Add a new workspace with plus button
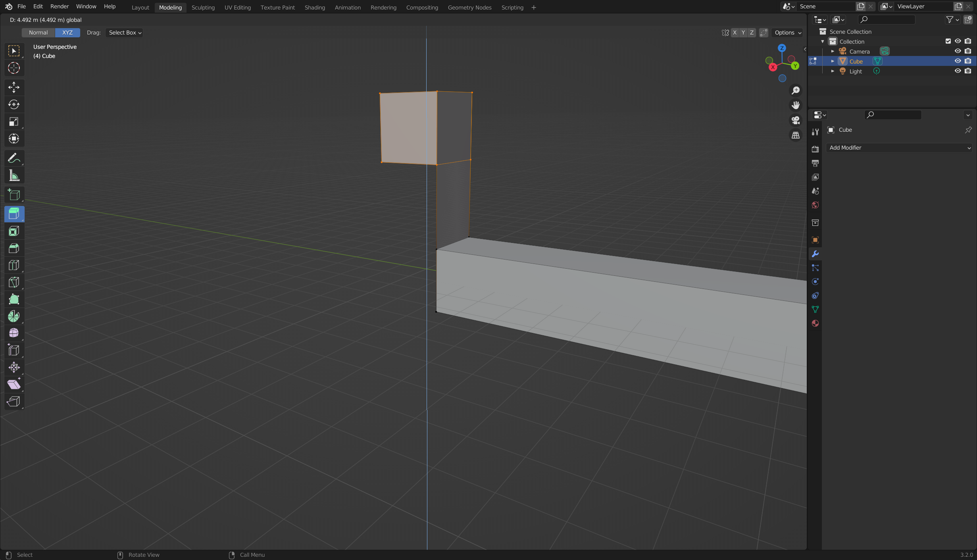Image resolution: width=977 pixels, height=560 pixels. tap(534, 8)
